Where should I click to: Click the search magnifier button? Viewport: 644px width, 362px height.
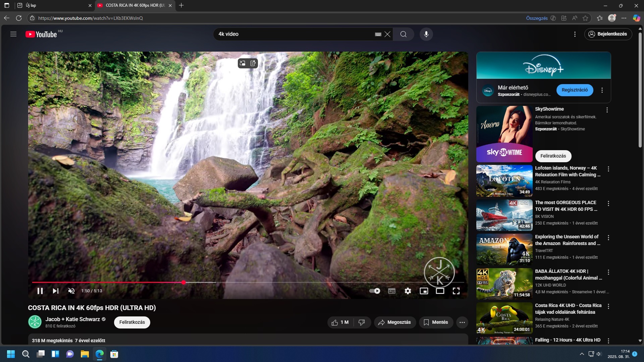coord(404,34)
